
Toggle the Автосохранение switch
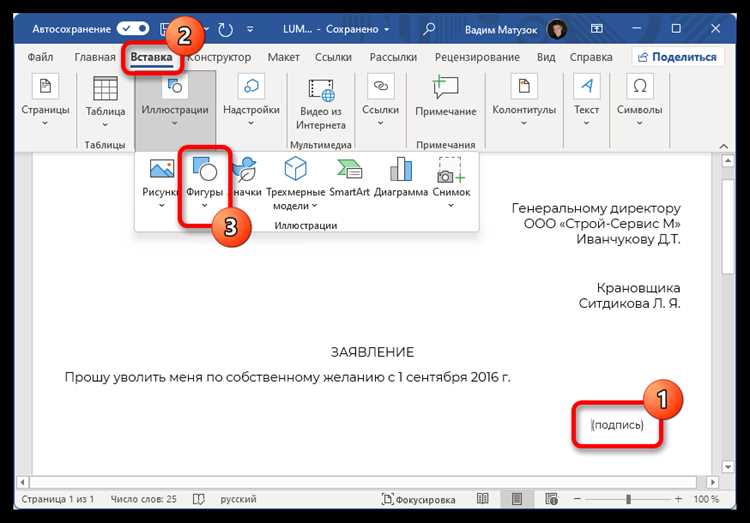(132, 29)
